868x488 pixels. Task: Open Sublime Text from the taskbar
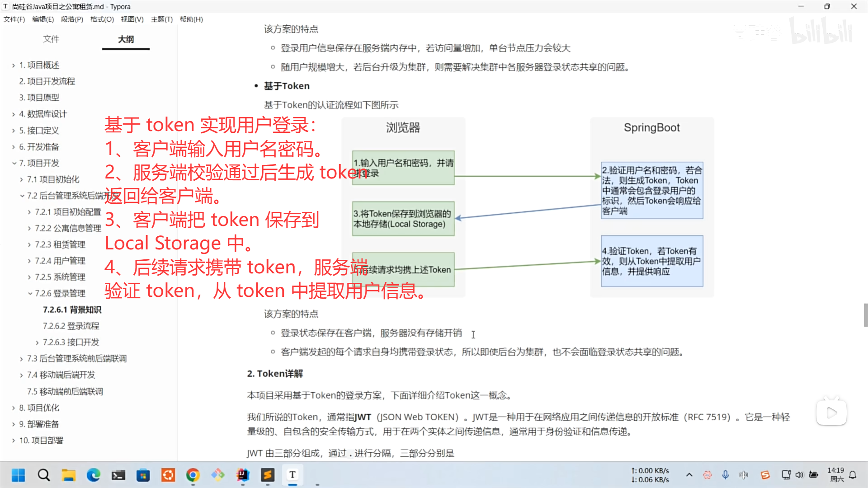click(268, 475)
